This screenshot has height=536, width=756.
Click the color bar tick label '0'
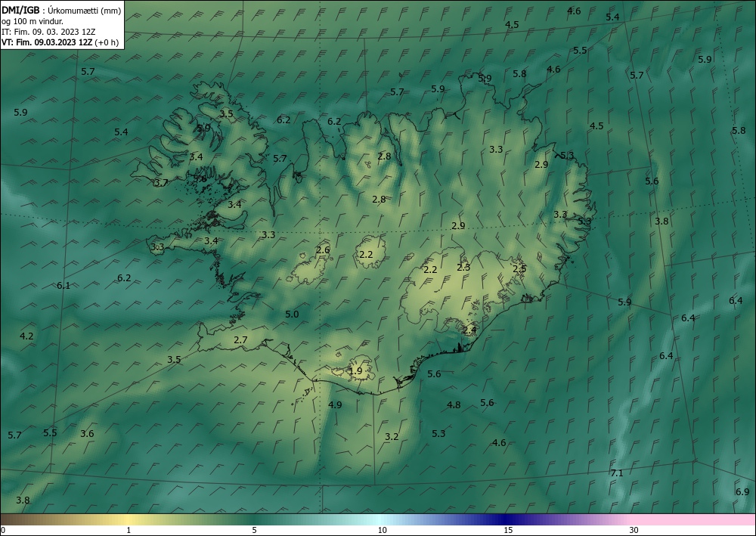click(x=3, y=530)
